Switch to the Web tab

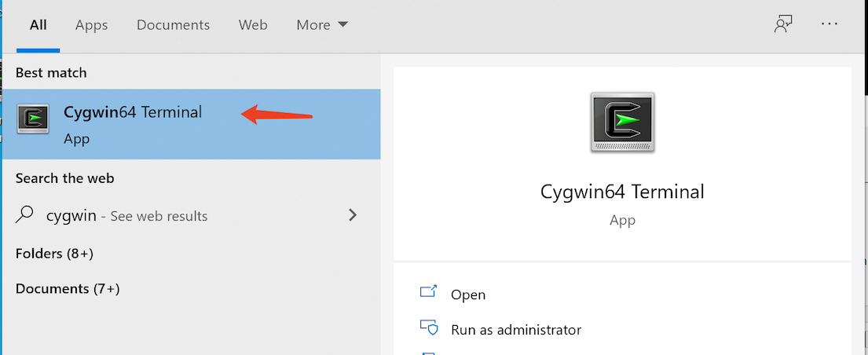click(253, 25)
